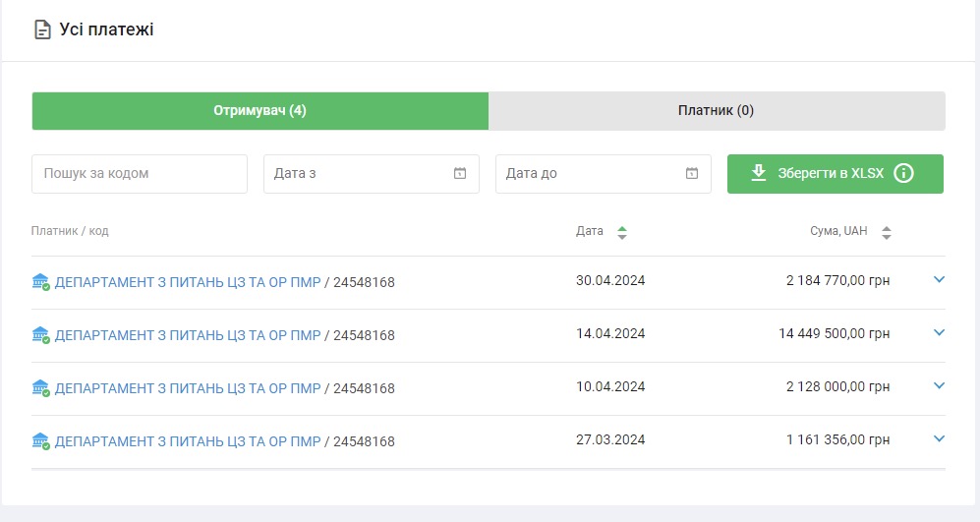The height and width of the screenshot is (522, 980).
Task: Sort payments by Дата column arrows
Action: tap(621, 232)
